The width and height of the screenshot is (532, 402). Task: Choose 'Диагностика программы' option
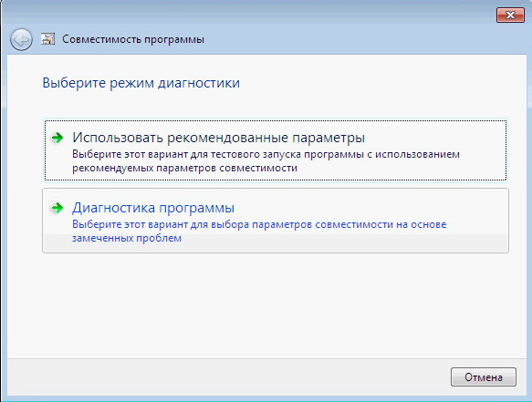[x=276, y=221]
